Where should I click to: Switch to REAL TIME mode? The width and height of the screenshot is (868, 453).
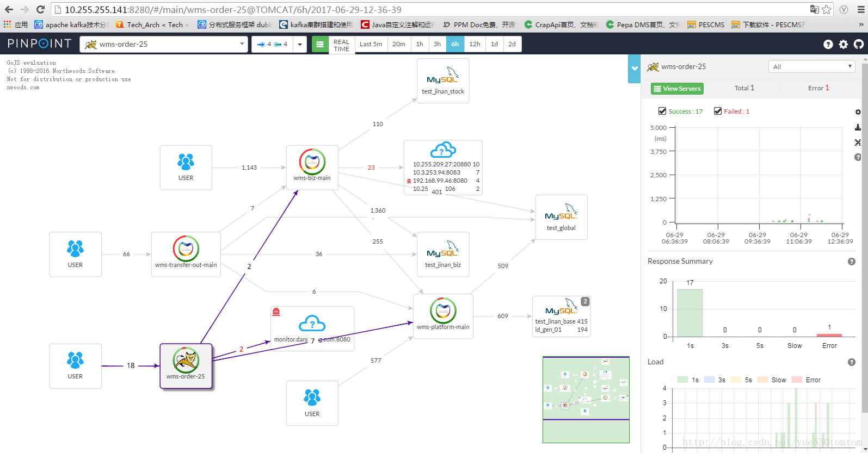tap(342, 45)
